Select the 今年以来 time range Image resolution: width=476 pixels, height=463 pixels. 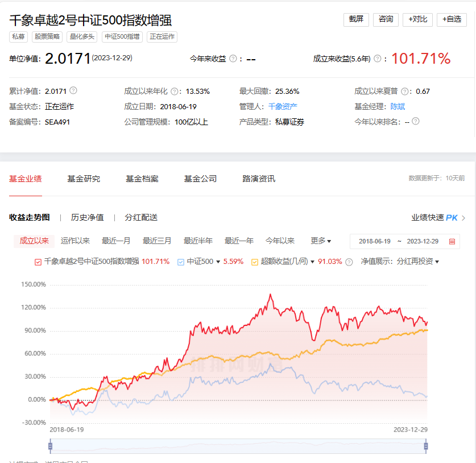coord(280,241)
